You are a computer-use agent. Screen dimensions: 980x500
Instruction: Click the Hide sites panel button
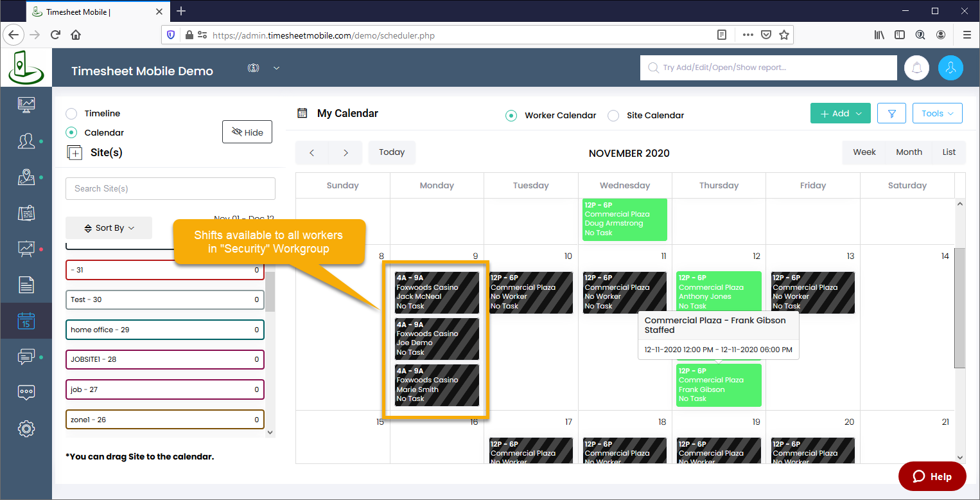(247, 132)
